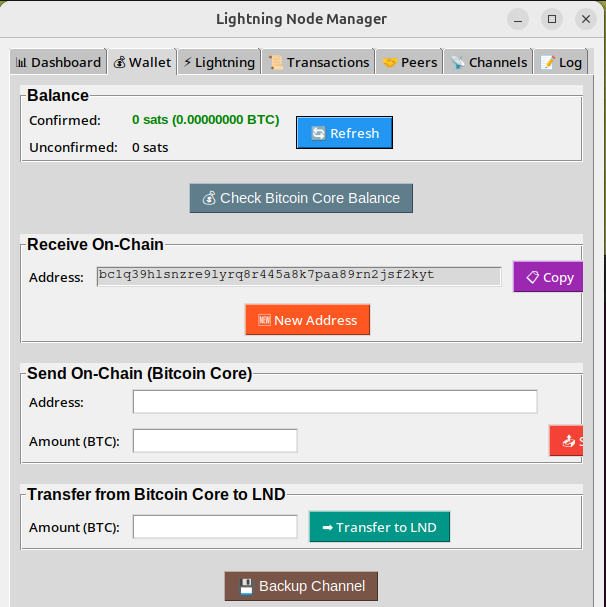
Task: Open the Dashboard tab
Action: [58, 62]
